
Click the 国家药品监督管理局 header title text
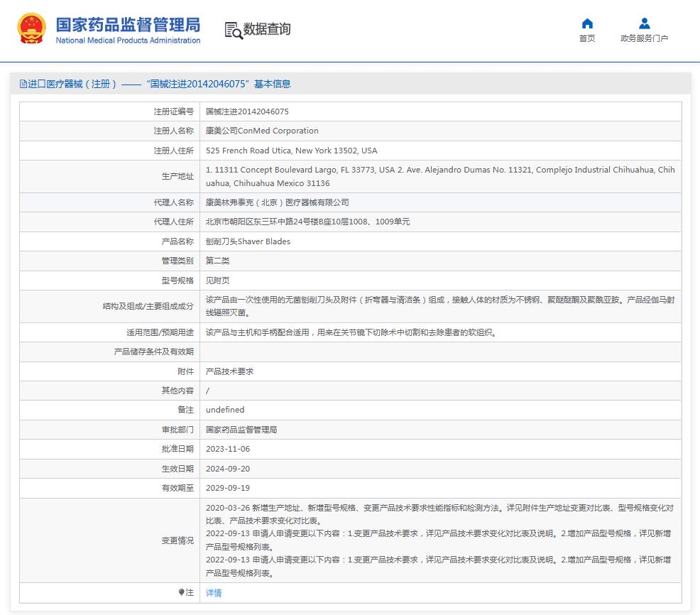coord(128,24)
